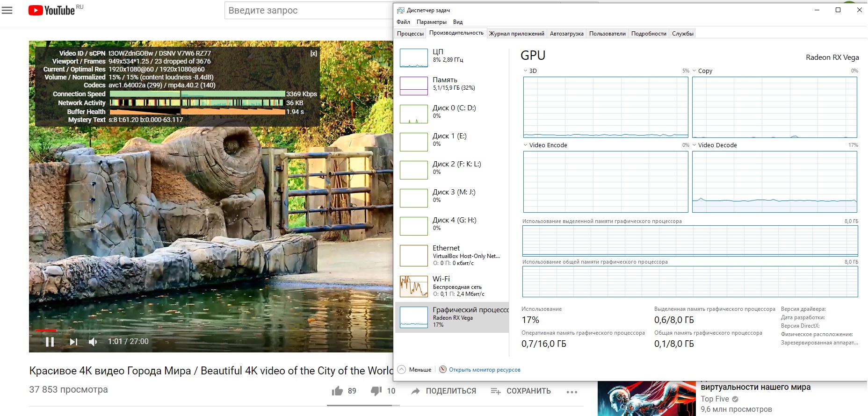
Task: Close the stats for nerds overlay
Action: tap(313, 53)
